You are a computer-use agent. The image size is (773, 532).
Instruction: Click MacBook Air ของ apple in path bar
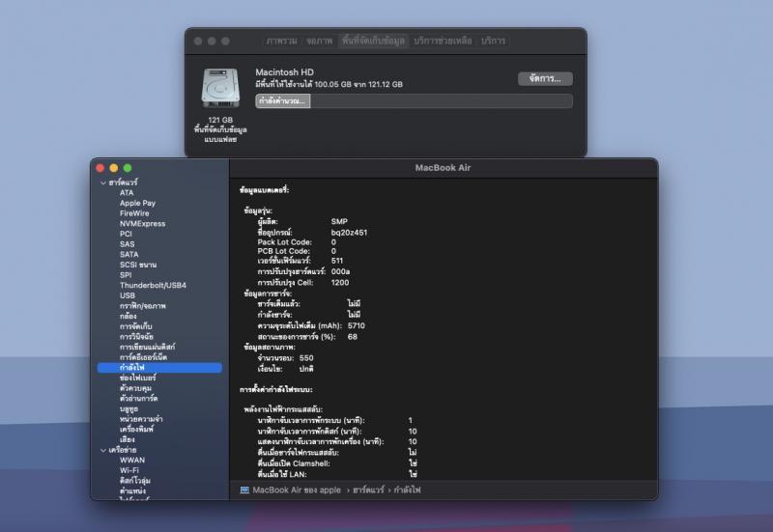pyautogui.click(x=297, y=490)
